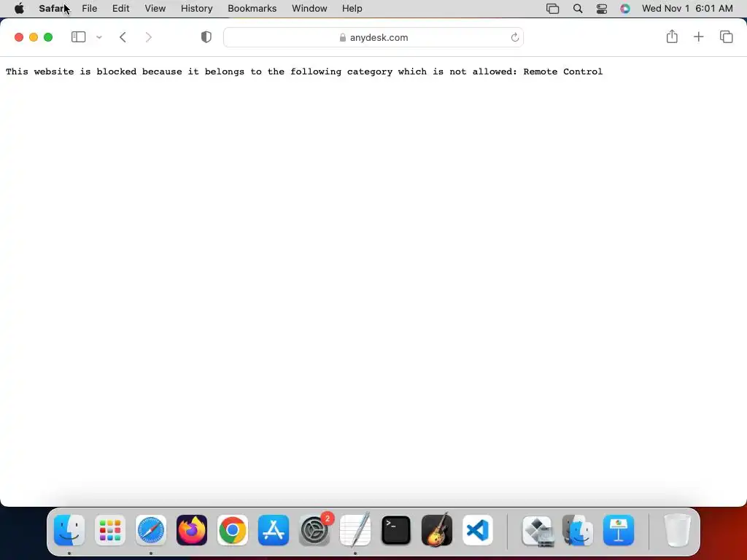Image resolution: width=747 pixels, height=560 pixels.
Task: Launch Terminal from the Dock
Action: (x=396, y=530)
